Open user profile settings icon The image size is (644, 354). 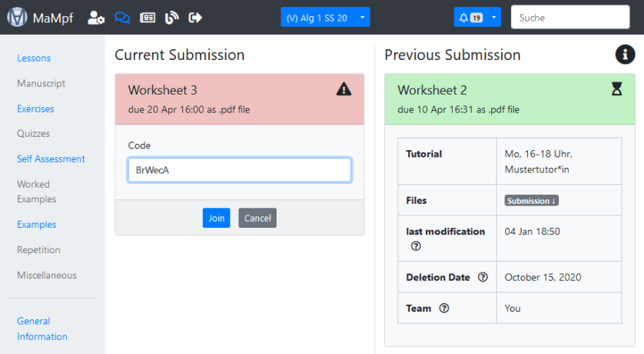tap(96, 17)
